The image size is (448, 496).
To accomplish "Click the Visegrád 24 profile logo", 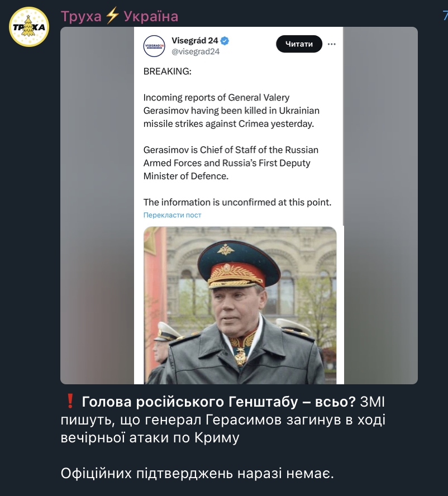I will (x=155, y=46).
